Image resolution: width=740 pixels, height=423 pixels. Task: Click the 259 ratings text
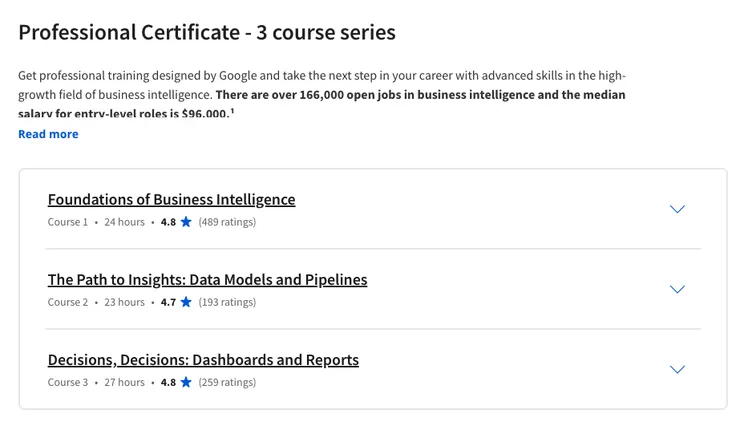[x=227, y=382]
